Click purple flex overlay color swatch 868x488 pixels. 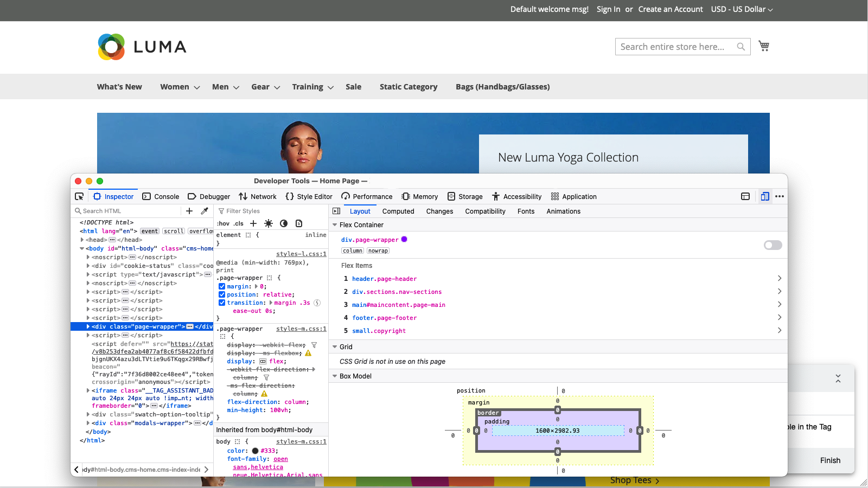[x=404, y=239]
